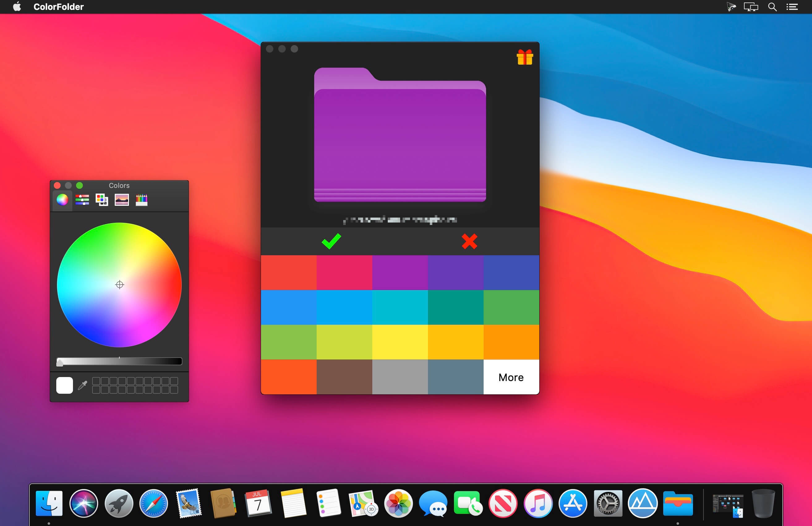The image size is (812, 526).
Task: Adjust the brightness slider in Colors panel
Action: pos(119,362)
